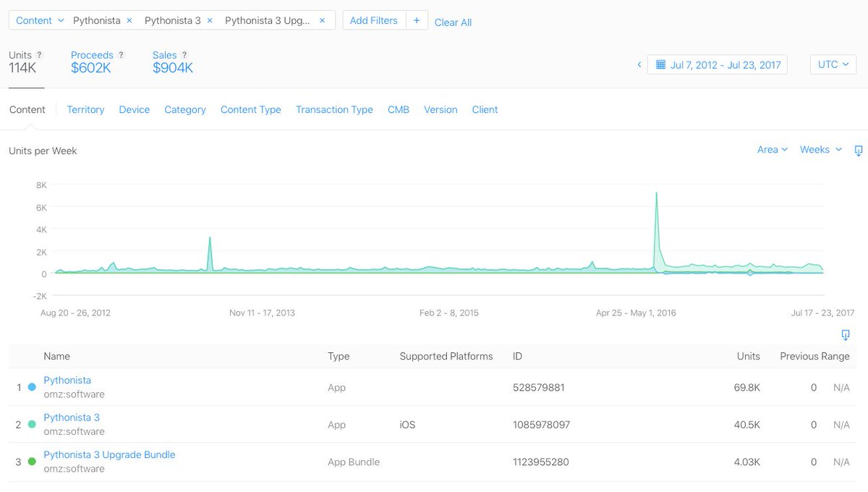Screen dimensions: 868x492
Task: Switch to the Category tab
Action: coord(185,110)
